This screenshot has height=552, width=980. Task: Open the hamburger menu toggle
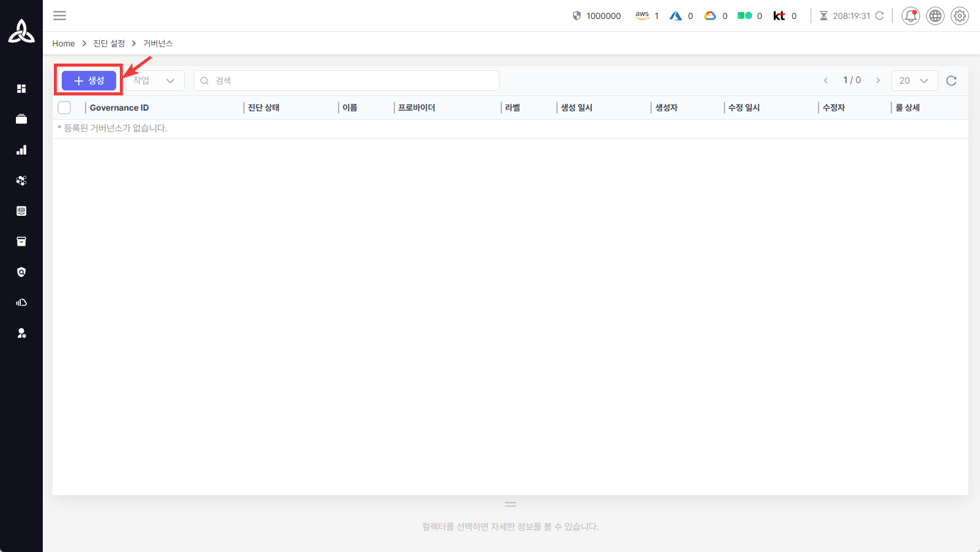tap(59, 16)
